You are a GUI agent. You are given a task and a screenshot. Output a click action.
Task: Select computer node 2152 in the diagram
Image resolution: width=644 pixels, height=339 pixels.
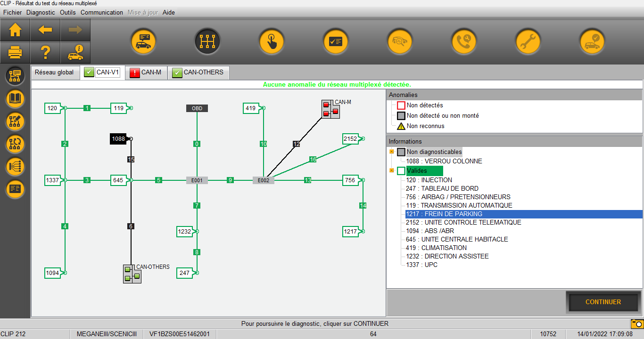(351, 138)
